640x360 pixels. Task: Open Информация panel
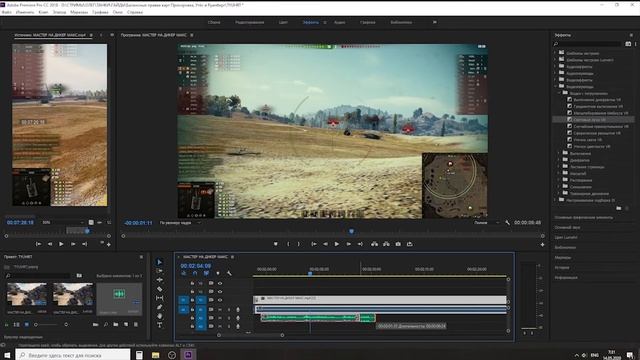[x=566, y=278]
